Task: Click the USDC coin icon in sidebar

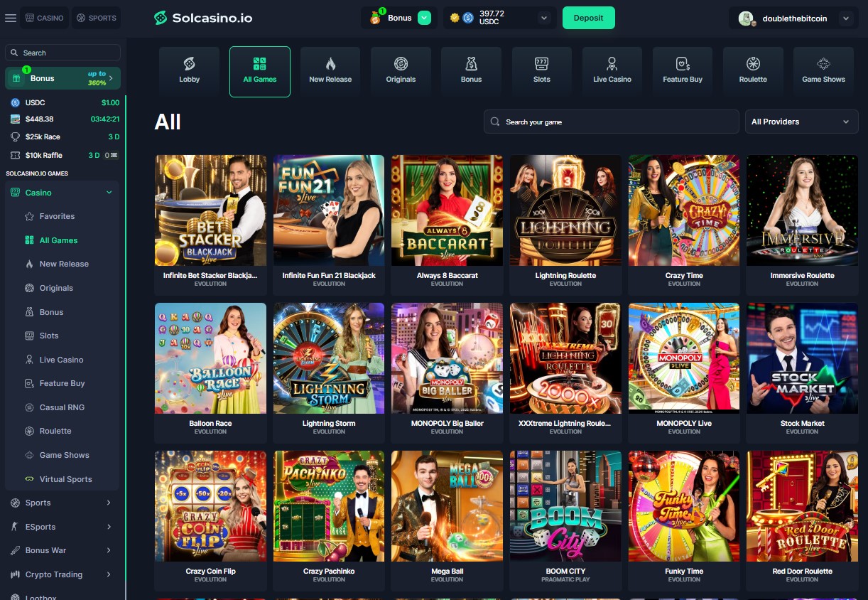Action: point(15,102)
